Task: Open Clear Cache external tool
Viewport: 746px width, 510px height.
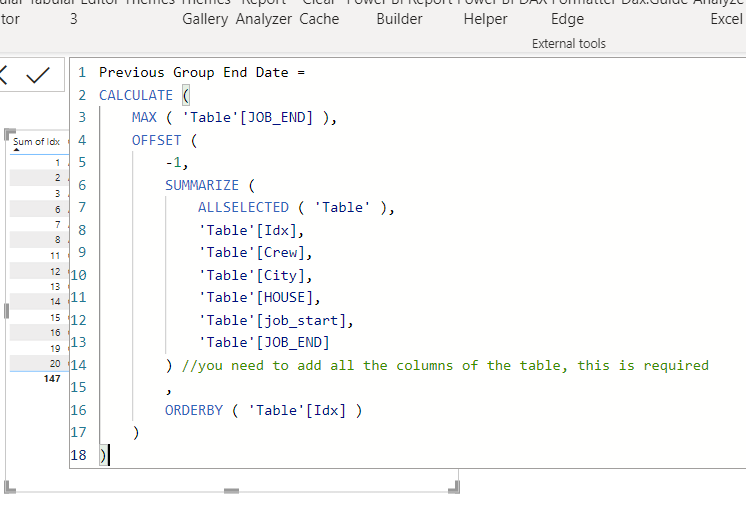Action: (319, 12)
